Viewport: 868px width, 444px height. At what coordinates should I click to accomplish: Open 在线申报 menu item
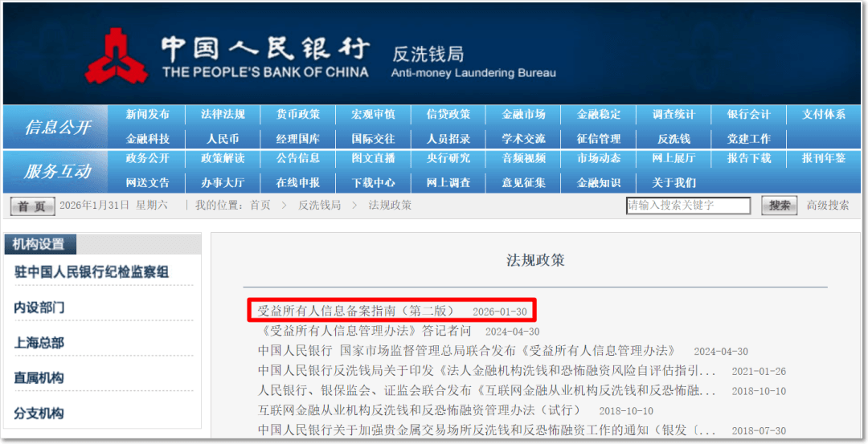click(298, 182)
